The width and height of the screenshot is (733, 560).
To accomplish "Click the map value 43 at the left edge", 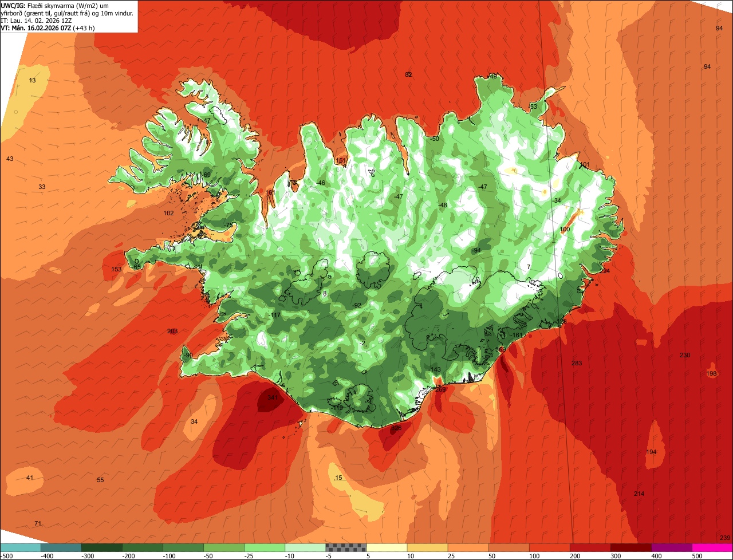I will tap(10, 159).
